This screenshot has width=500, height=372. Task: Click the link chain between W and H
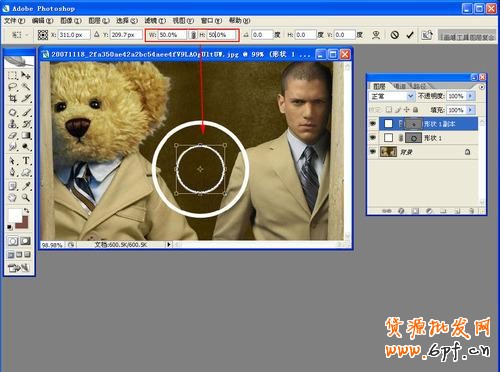tap(193, 35)
